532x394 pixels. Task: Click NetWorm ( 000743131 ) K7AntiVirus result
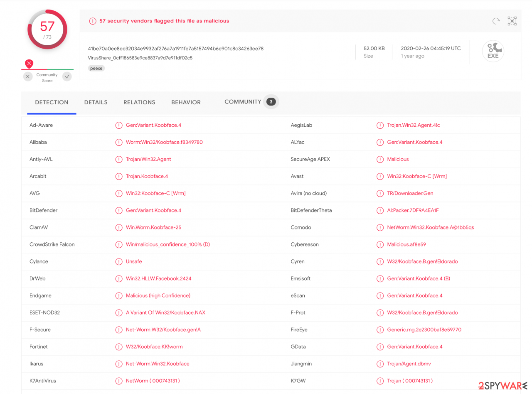pos(153,381)
